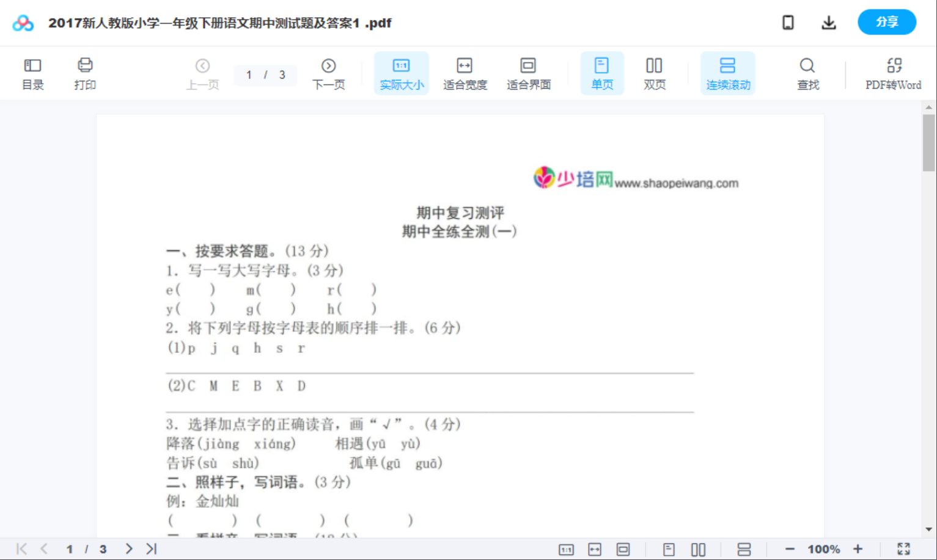Open the 查找 search function
The width and height of the screenshot is (937, 560).
(x=807, y=73)
